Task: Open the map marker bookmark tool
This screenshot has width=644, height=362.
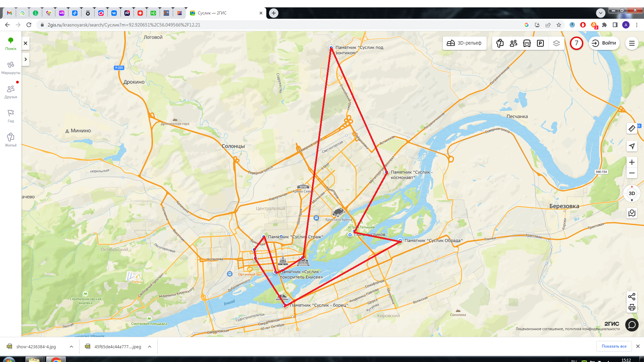Action: (632, 213)
